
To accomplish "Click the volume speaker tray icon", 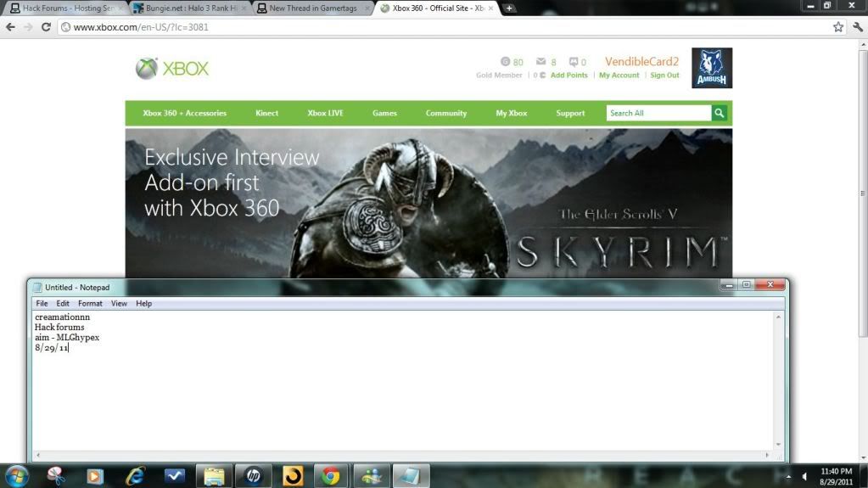I will [x=804, y=476].
